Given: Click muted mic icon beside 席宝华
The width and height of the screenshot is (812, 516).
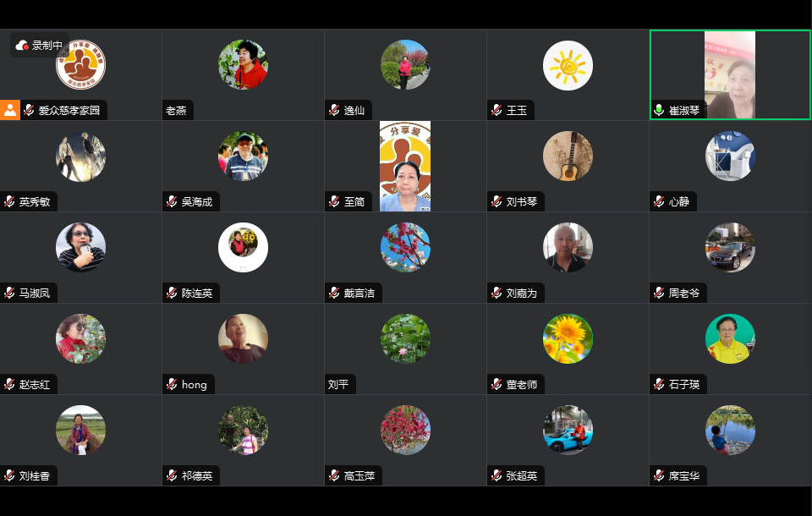Looking at the screenshot, I should 659,475.
